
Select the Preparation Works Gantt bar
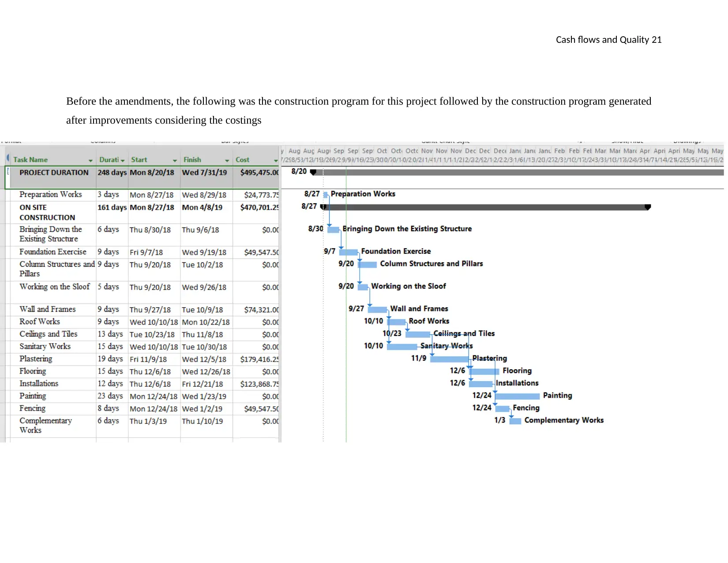(x=326, y=195)
